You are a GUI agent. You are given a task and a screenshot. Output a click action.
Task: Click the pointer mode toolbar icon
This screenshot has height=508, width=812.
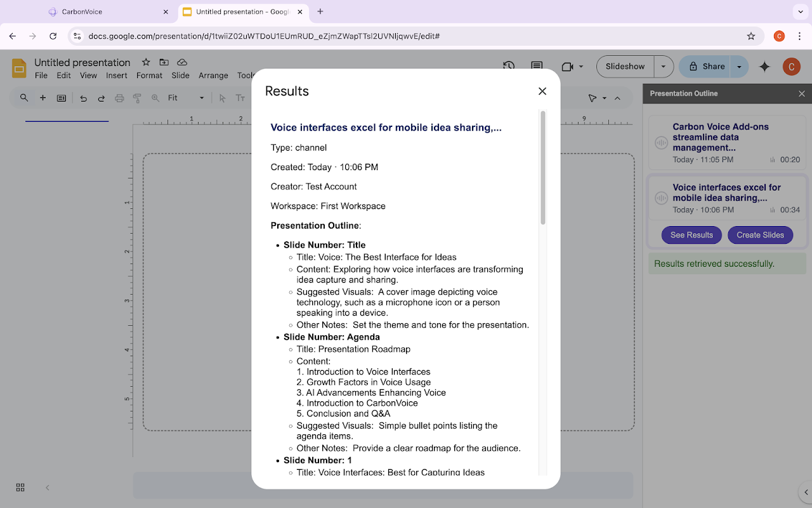[593, 98]
